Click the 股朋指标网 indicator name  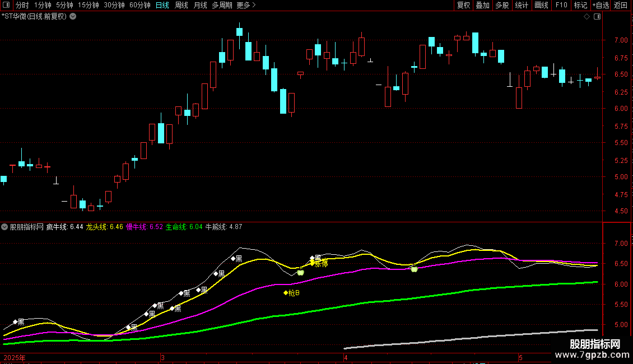(x=27, y=227)
